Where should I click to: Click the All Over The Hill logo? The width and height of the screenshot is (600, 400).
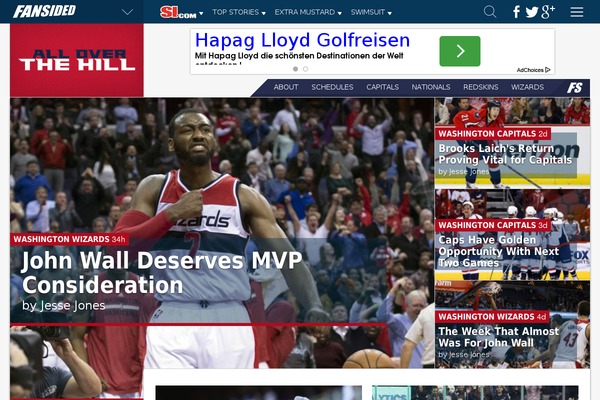tap(77, 60)
